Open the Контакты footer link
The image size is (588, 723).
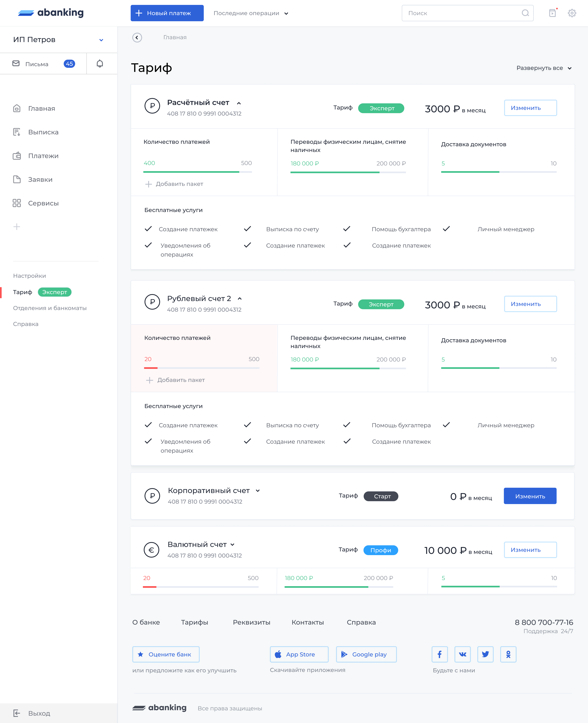coord(308,622)
